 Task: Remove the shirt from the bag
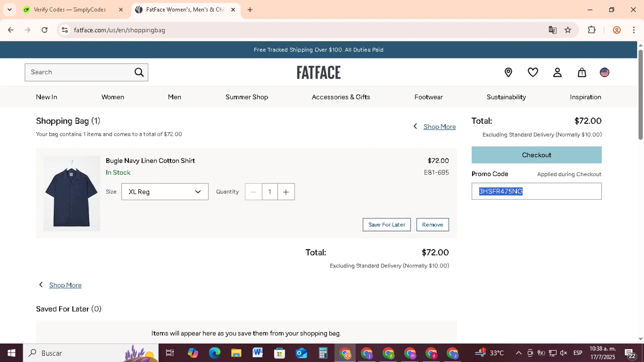[432, 225]
